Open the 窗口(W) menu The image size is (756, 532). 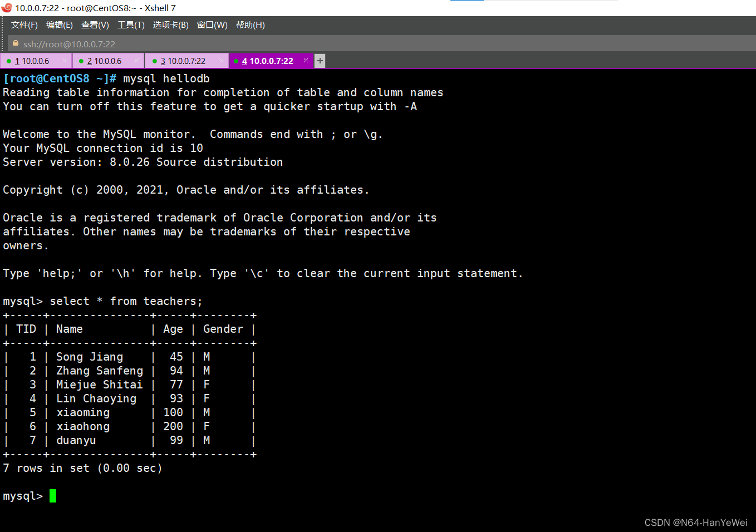[x=212, y=25]
